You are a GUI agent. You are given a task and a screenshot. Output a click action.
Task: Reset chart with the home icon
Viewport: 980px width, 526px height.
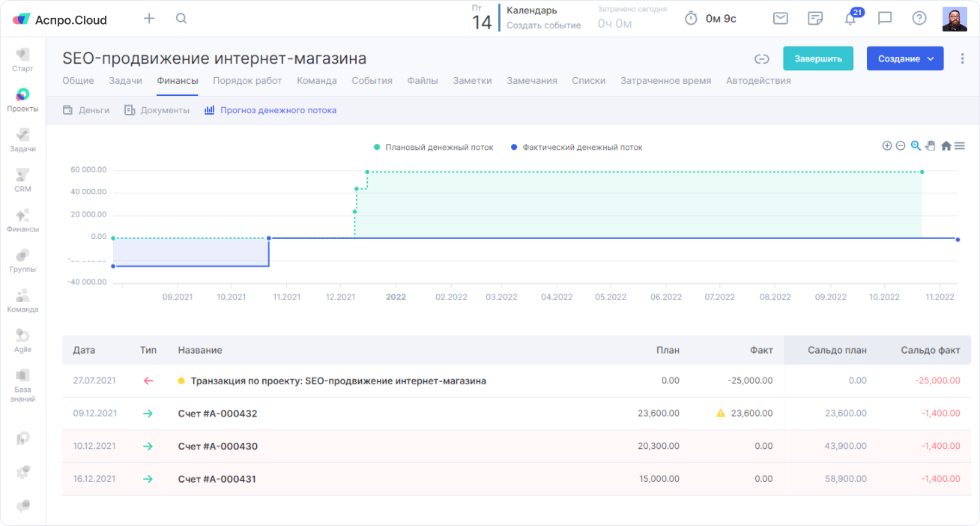pos(946,146)
